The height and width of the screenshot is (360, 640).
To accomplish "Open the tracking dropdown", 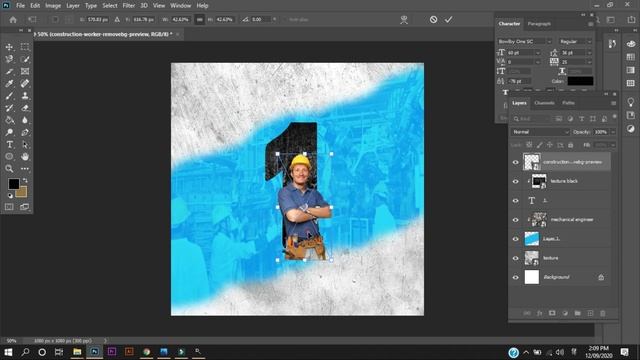I will (x=589, y=62).
